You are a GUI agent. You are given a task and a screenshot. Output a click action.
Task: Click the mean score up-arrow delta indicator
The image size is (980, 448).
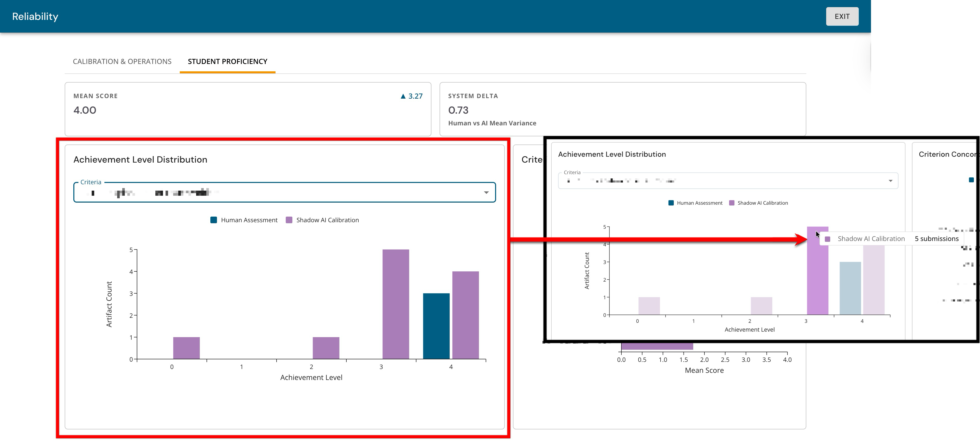[x=411, y=96]
